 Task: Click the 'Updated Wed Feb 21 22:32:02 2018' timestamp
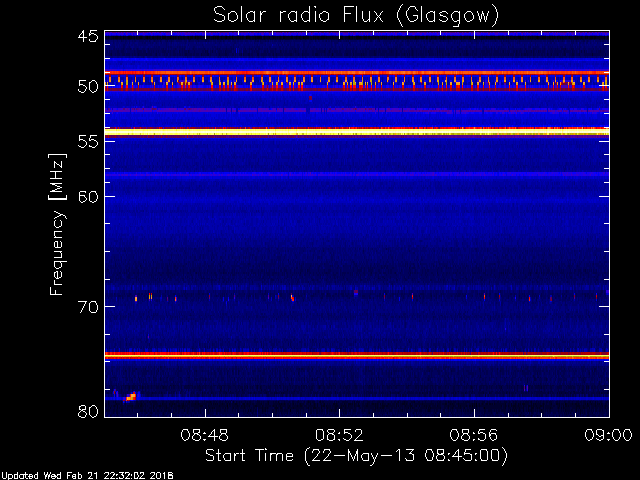(x=87, y=476)
